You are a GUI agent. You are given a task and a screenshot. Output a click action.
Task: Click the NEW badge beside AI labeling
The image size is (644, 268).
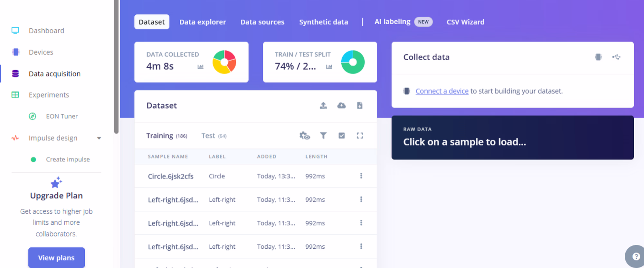coord(423,22)
